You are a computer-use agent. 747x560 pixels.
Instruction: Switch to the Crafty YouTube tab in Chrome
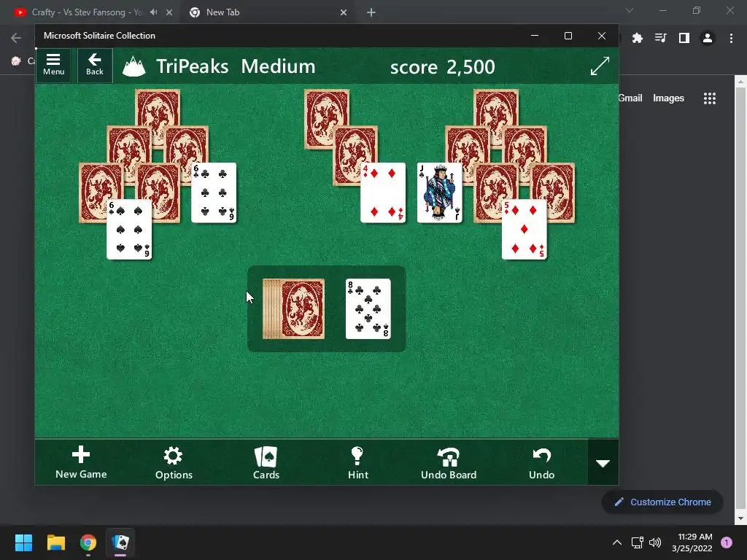point(88,12)
